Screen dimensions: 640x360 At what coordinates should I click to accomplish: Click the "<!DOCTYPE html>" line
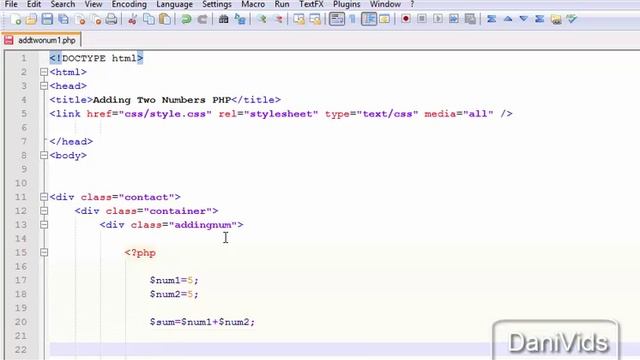click(96, 58)
